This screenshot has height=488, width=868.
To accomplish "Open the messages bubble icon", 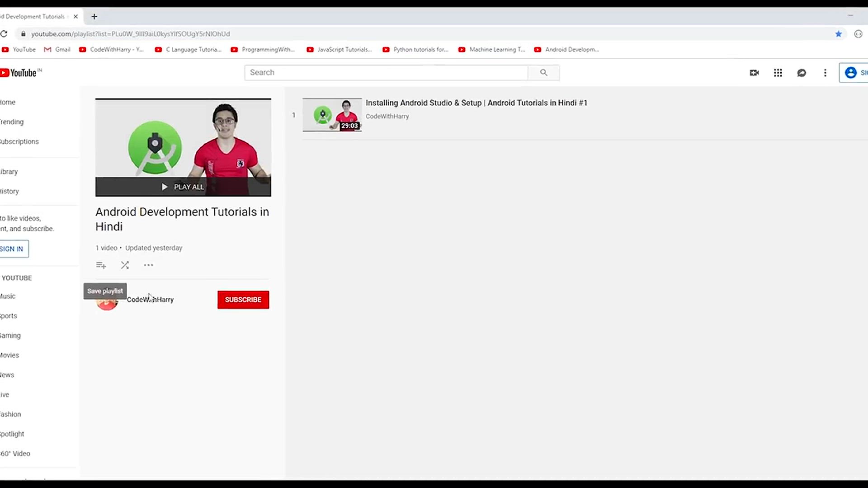I will (802, 73).
